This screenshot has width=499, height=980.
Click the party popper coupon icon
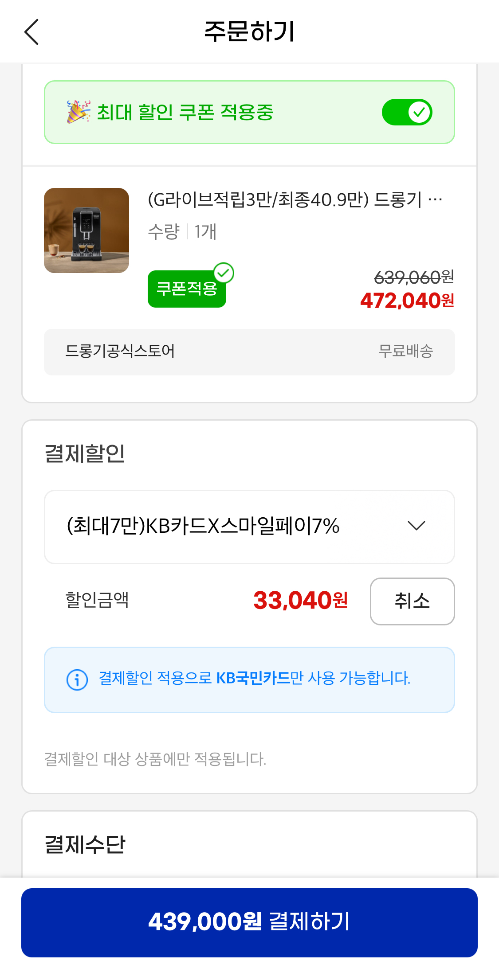(78, 112)
